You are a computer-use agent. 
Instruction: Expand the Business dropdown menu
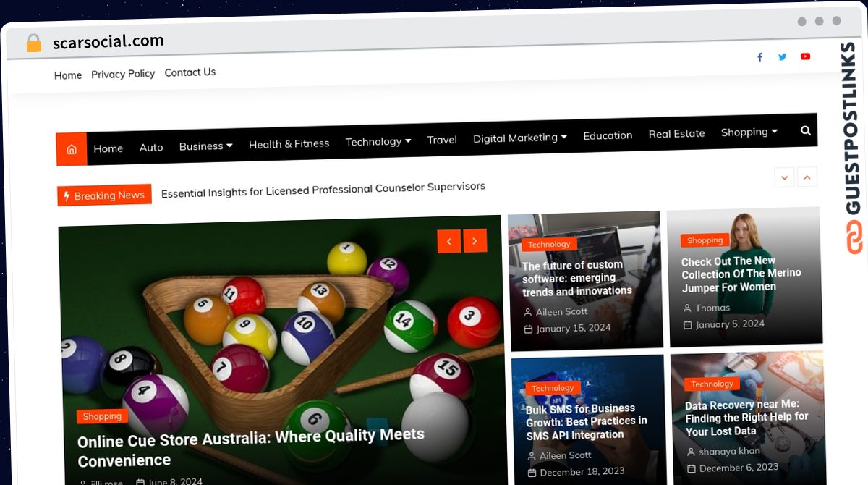[206, 145]
